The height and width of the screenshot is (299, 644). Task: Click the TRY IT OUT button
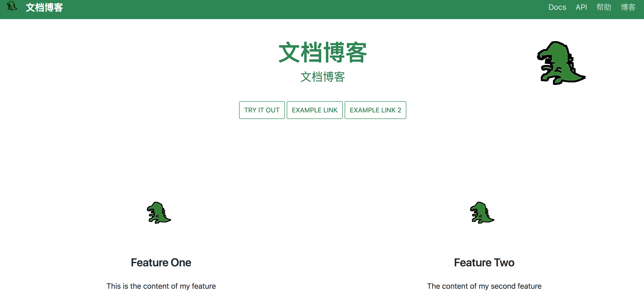(x=262, y=110)
